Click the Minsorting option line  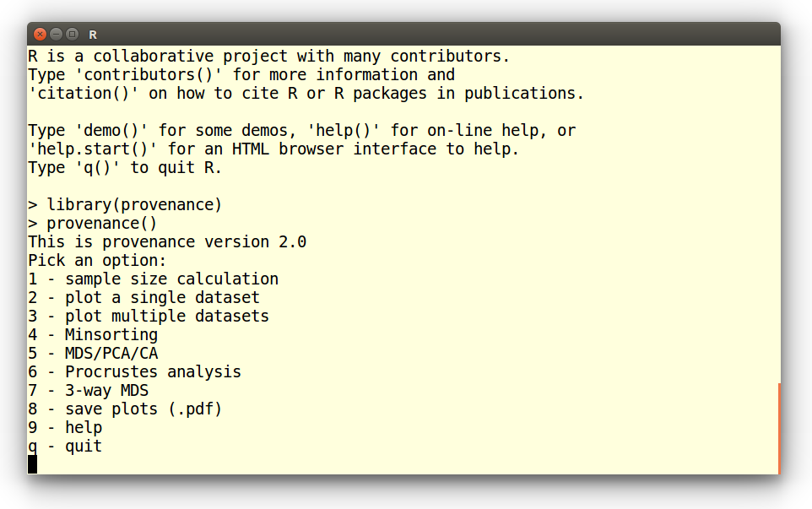(93, 334)
